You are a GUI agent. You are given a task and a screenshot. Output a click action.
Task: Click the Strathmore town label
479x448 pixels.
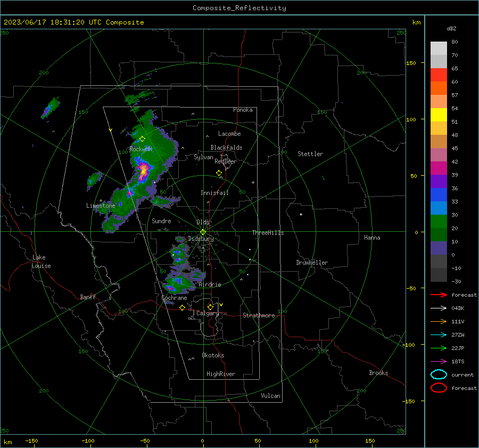click(x=259, y=315)
